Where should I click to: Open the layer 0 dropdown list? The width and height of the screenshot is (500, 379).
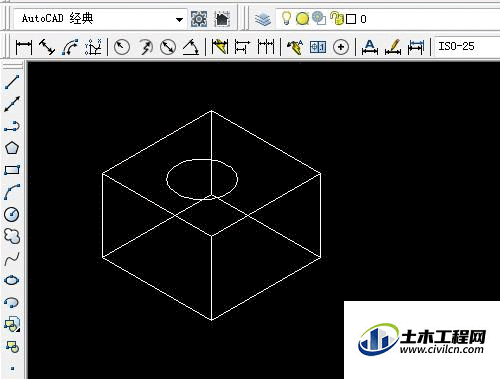click(x=388, y=19)
